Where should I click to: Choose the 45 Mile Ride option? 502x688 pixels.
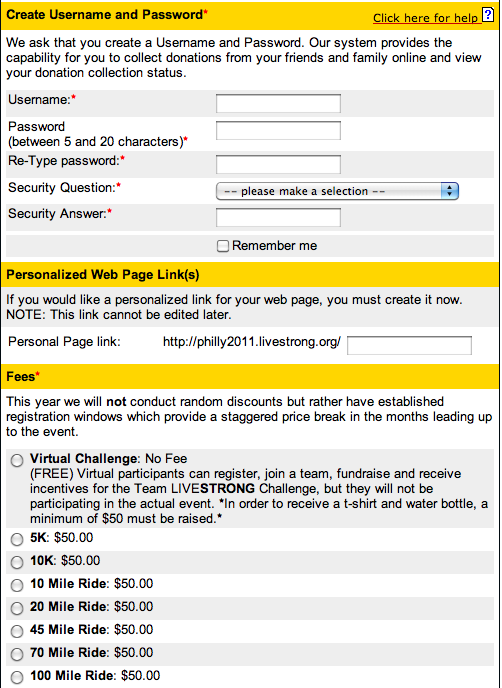[x=17, y=631]
